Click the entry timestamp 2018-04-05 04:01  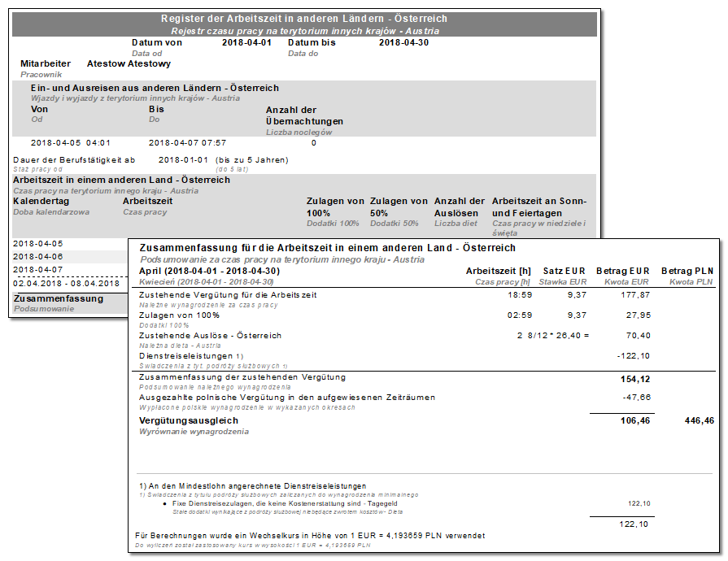71,143
